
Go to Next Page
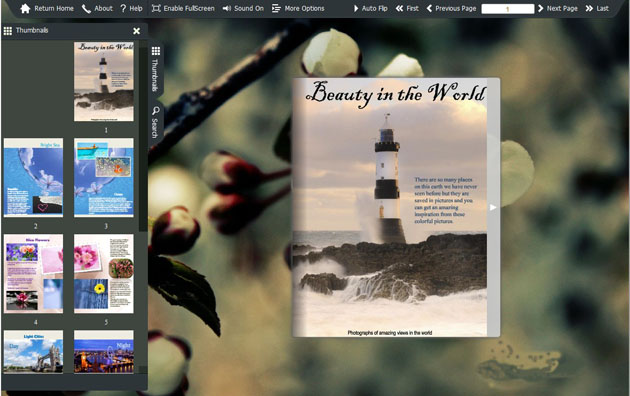pos(558,8)
